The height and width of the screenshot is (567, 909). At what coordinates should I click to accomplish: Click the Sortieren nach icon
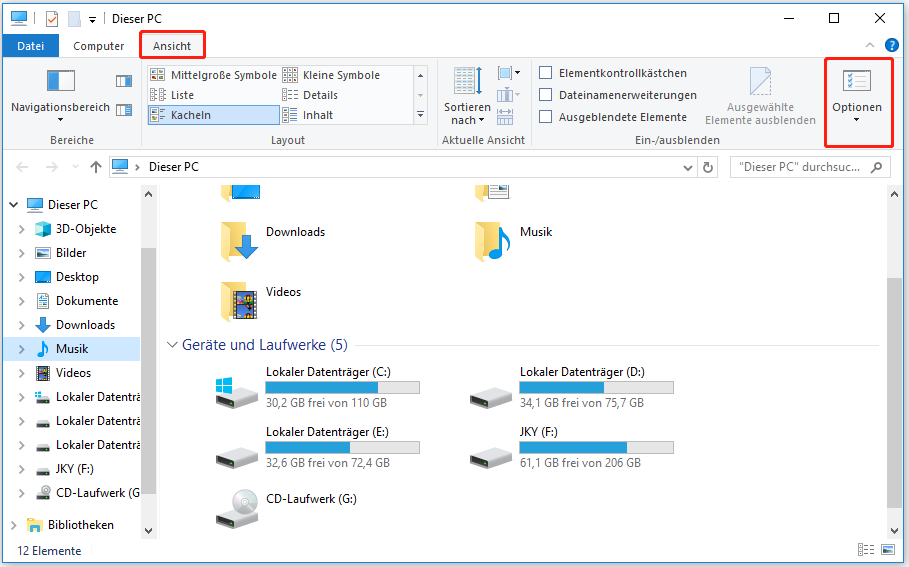(x=468, y=84)
